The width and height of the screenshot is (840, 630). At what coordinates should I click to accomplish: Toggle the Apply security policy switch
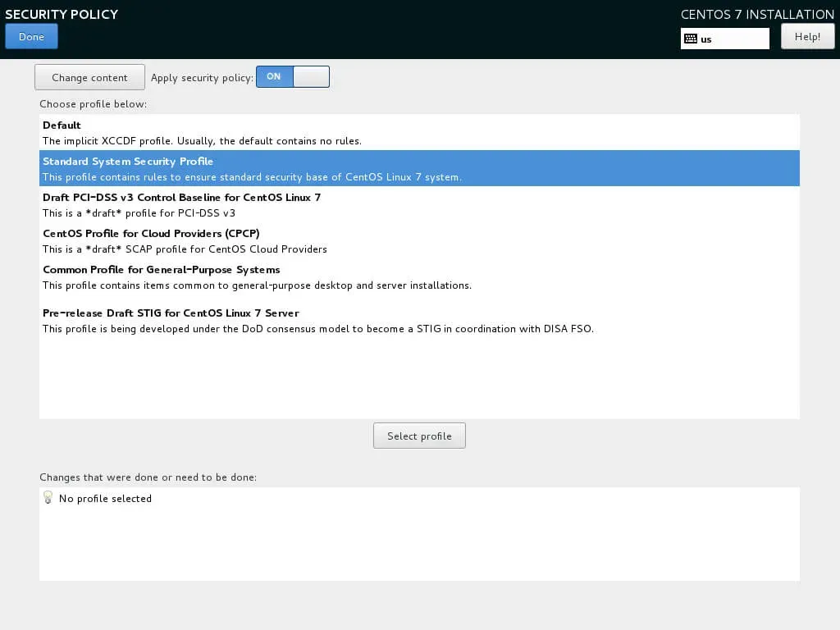point(293,76)
